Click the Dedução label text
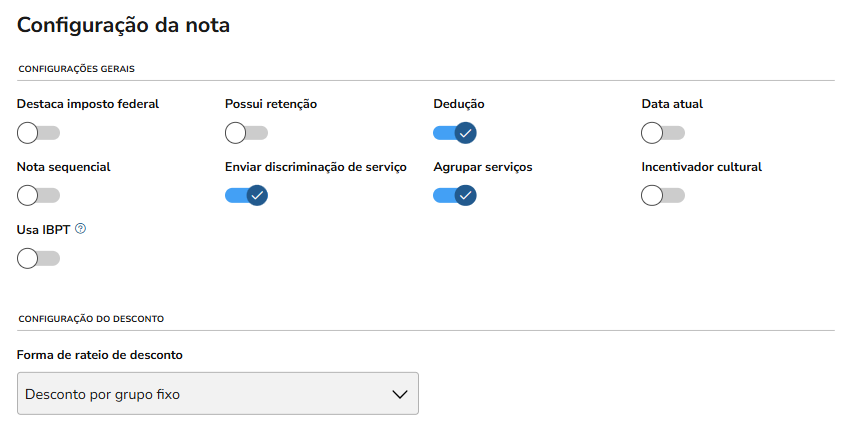The height and width of the screenshot is (433, 844). click(458, 104)
